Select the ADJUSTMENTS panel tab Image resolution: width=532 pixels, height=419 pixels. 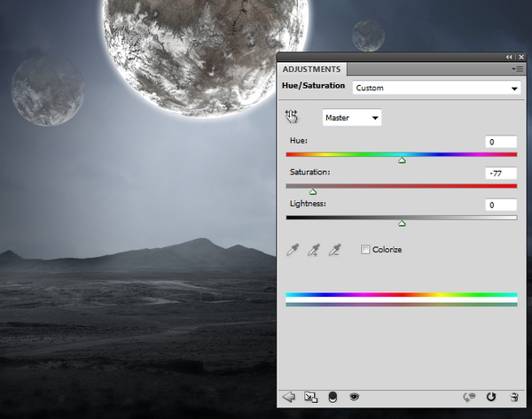(311, 68)
